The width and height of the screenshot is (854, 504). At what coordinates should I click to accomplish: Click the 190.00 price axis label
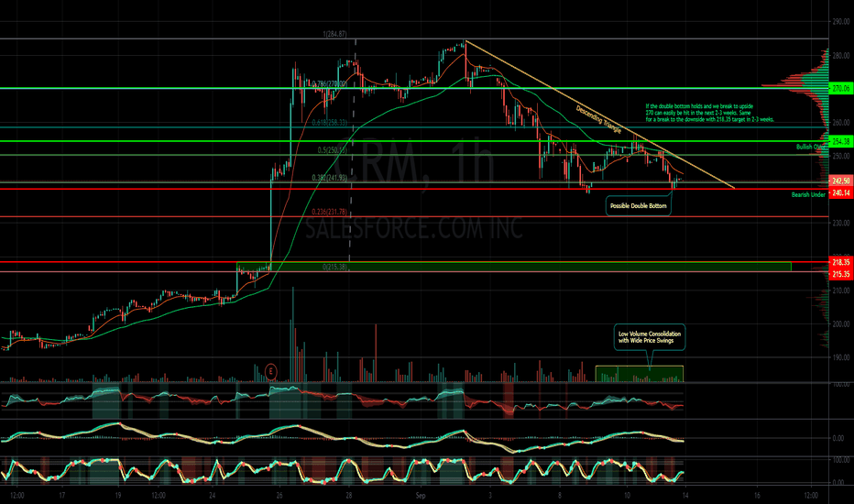[841, 357]
